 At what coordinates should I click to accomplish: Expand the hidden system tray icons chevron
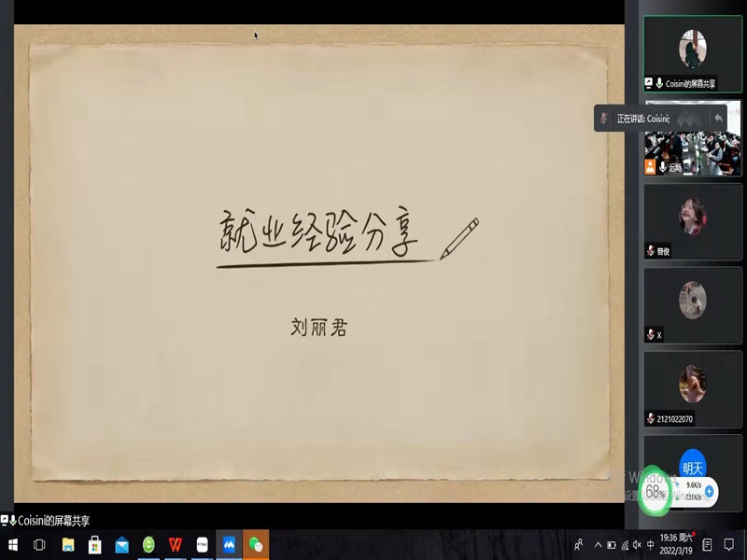[x=598, y=545]
